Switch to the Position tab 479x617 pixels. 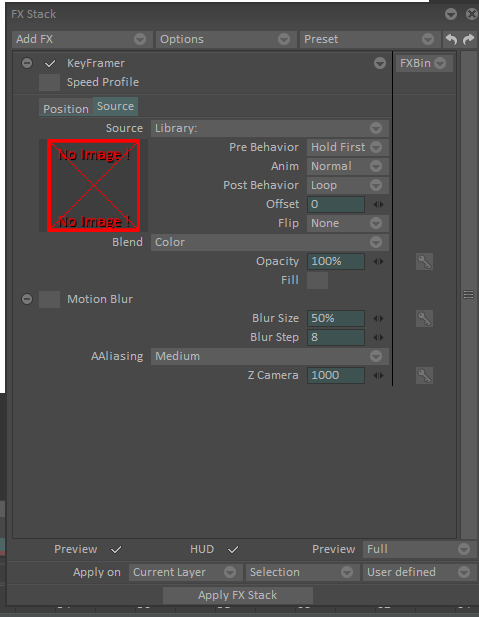click(66, 109)
